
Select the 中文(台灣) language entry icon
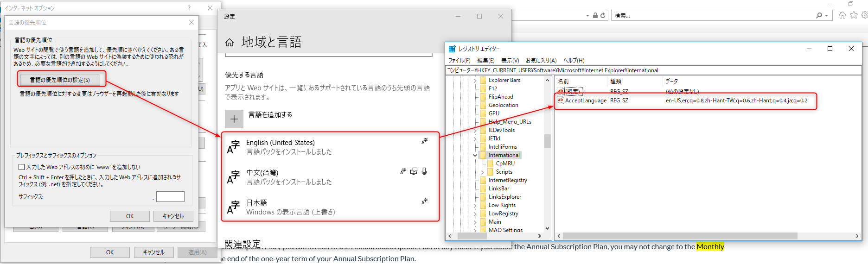(233, 177)
